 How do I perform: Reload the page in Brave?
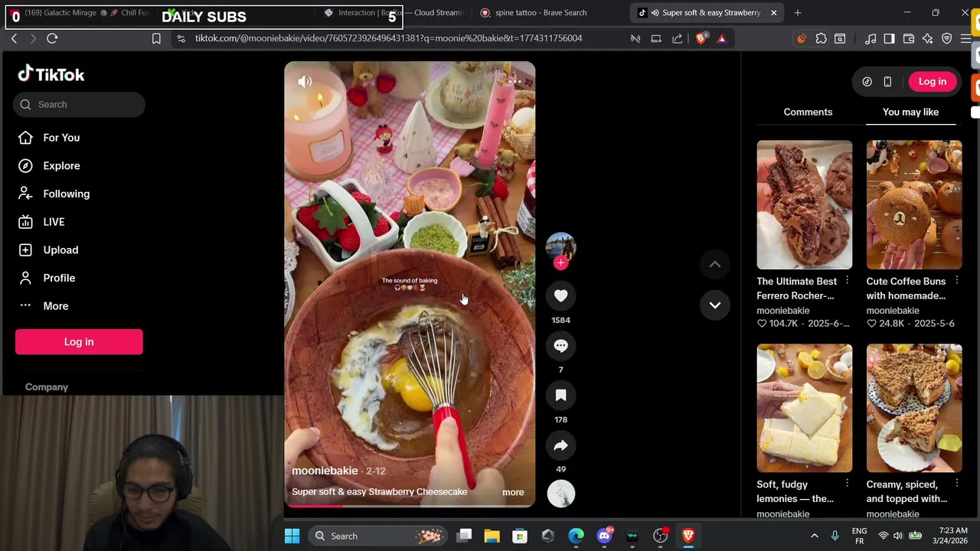(52, 38)
